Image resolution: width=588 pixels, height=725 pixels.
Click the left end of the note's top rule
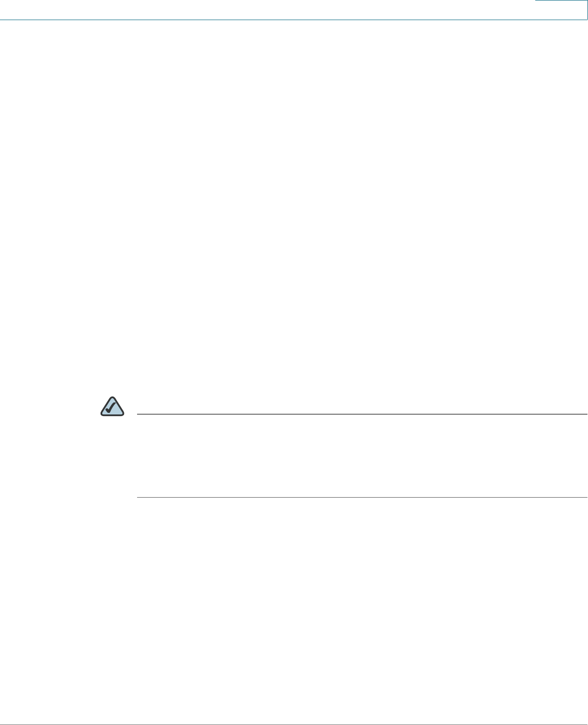click(139, 414)
